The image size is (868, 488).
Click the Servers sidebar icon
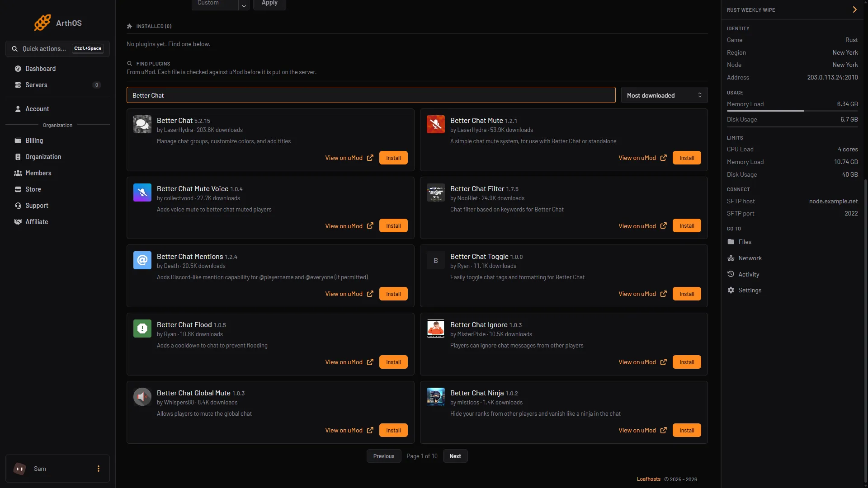(x=18, y=85)
